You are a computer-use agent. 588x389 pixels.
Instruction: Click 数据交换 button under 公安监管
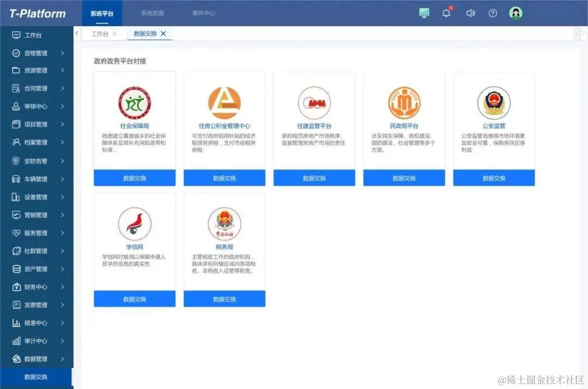494,178
